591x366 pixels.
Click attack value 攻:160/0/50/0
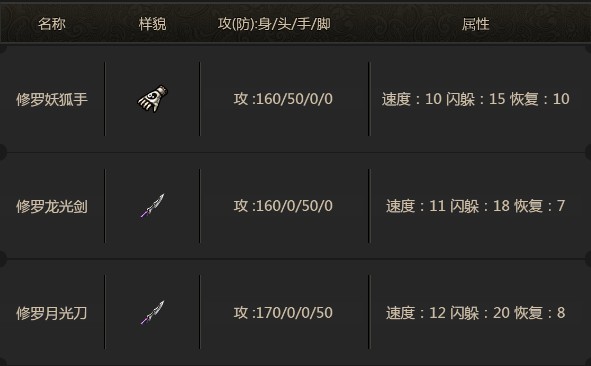point(283,206)
